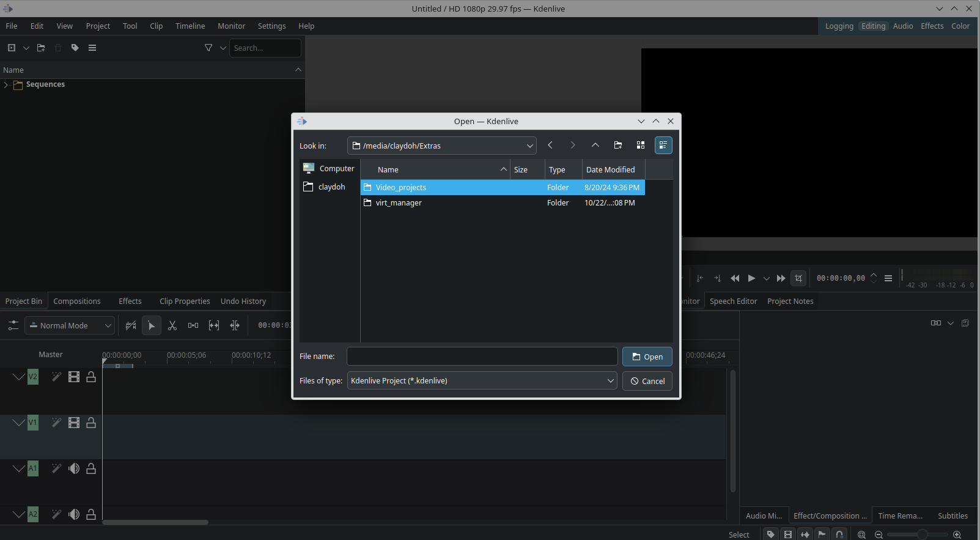Go to parent directory in Open dialog
Screen dimensions: 980x540
(595, 145)
